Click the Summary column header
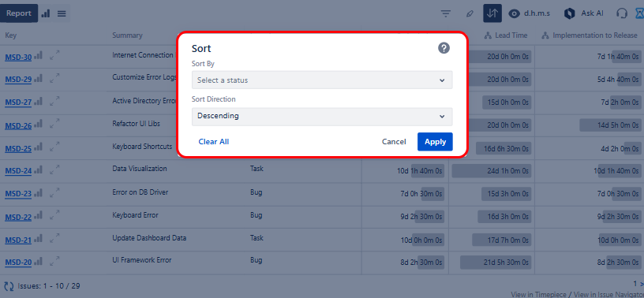 pyautogui.click(x=127, y=35)
